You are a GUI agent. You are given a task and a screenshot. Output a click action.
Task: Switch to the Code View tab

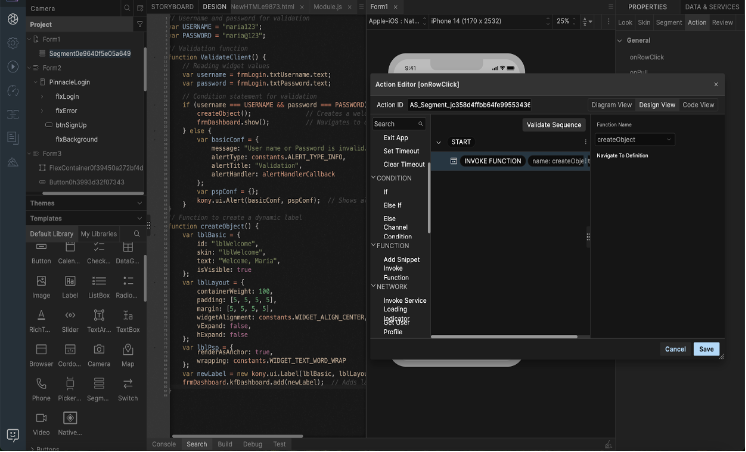698,105
